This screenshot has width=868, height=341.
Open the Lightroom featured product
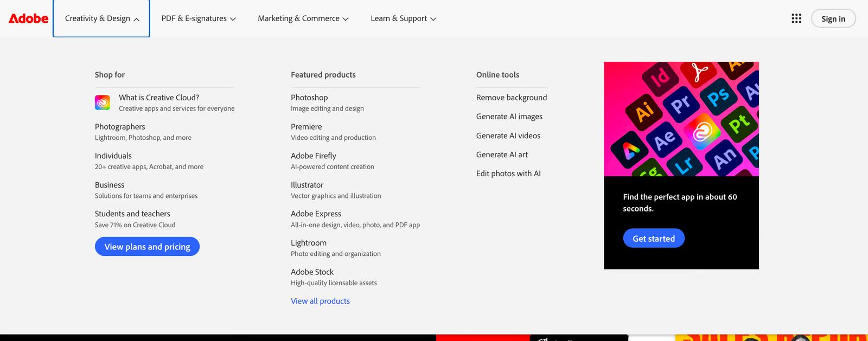309,243
